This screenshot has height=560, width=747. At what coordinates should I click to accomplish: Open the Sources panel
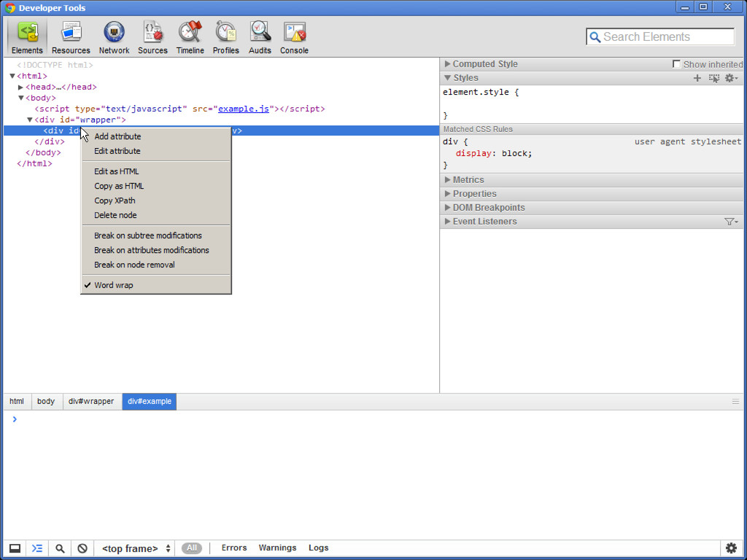152,38
